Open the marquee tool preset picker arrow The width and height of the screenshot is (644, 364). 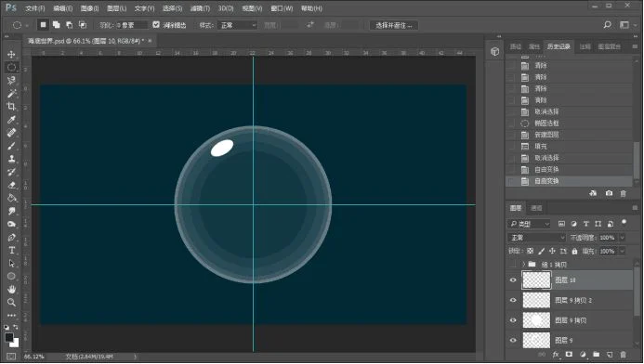pos(27,25)
